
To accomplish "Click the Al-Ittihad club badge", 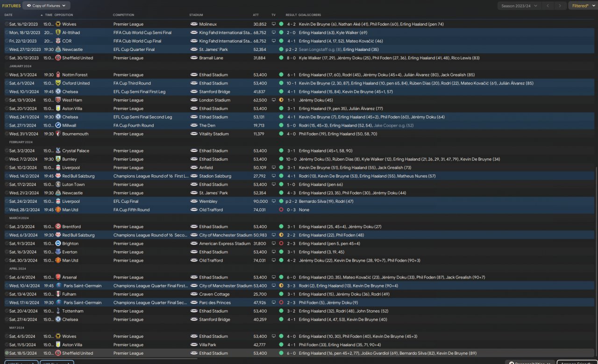I will (x=58, y=33).
